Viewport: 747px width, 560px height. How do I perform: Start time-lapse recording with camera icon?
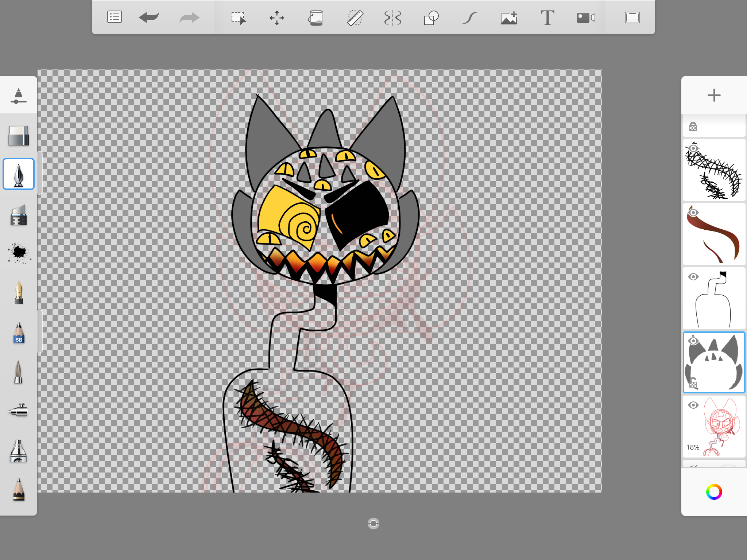tap(586, 17)
